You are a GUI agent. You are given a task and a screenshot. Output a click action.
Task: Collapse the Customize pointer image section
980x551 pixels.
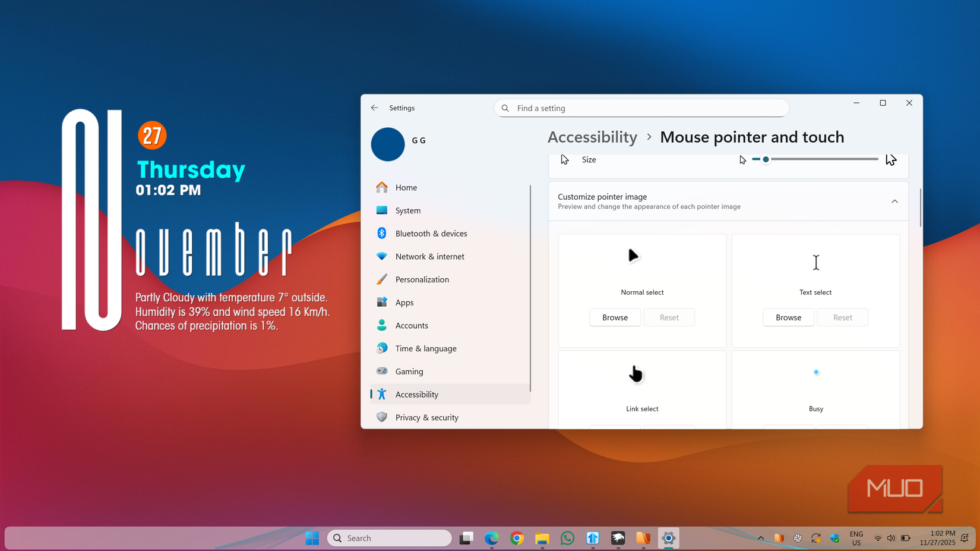894,201
